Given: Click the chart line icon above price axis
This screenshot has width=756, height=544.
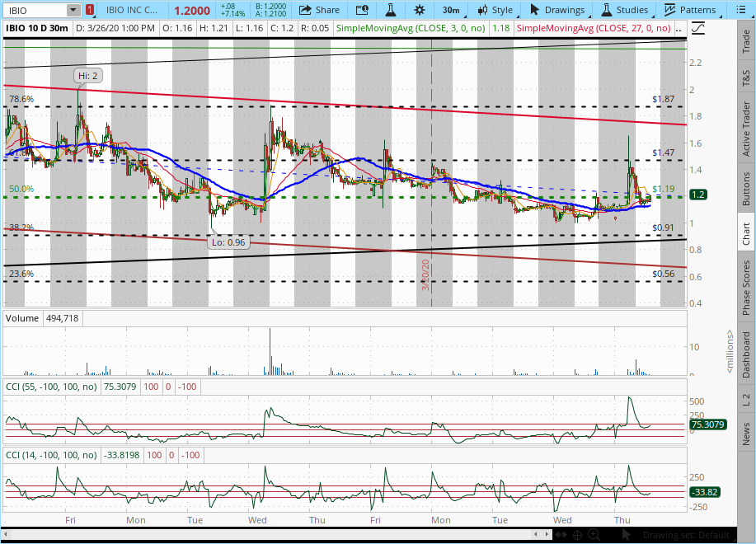Looking at the screenshot, I should tap(698, 27).
